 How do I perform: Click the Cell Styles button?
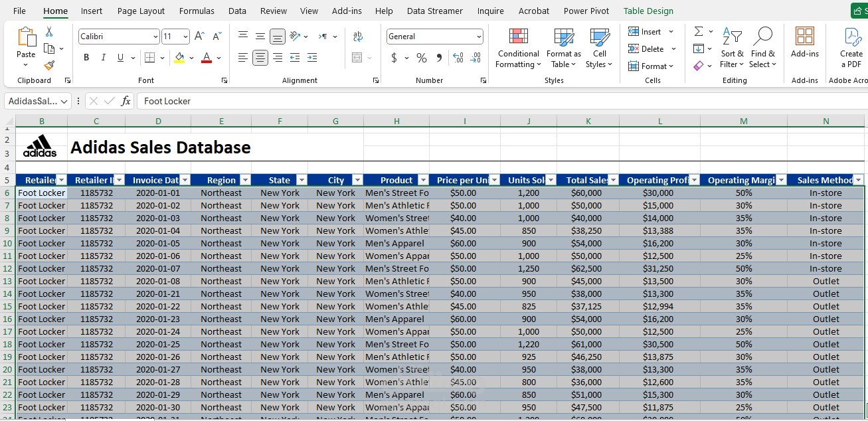tap(599, 48)
